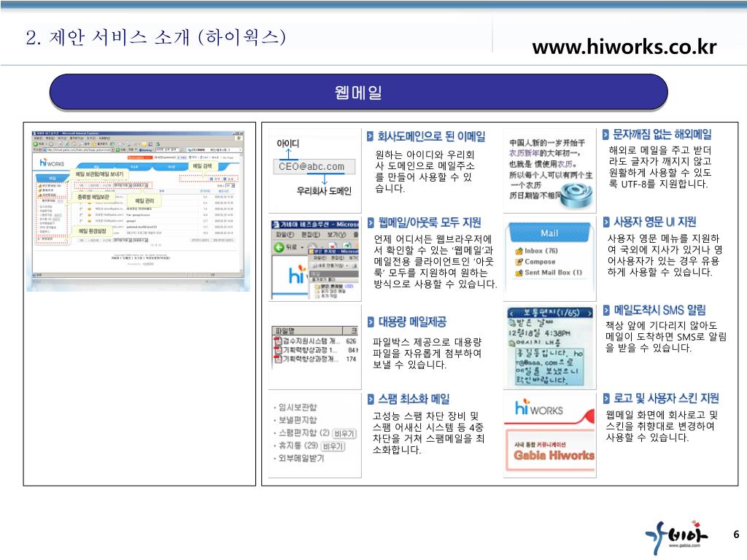Click the arrow bullet beside 회사도메인으로 된 이메일

(370, 136)
